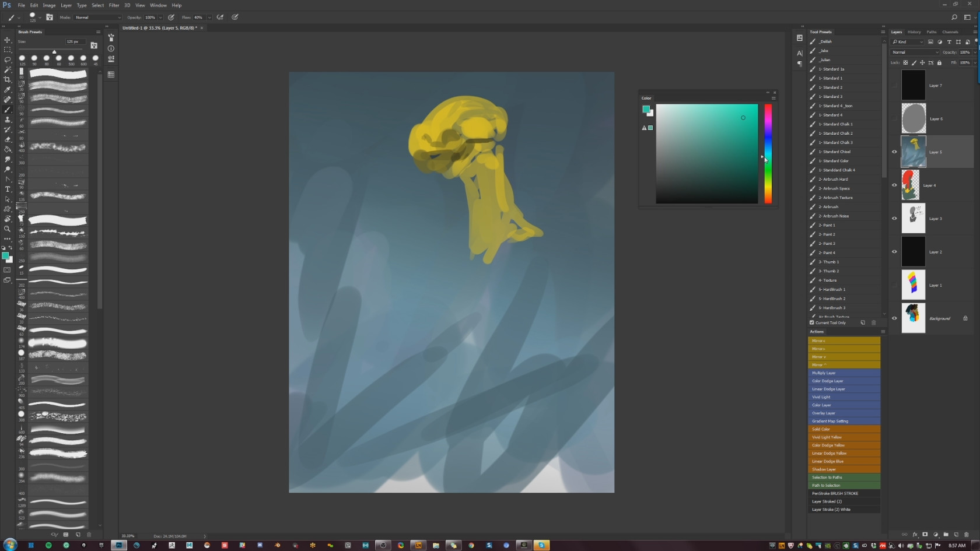Screen dimensions: 980x551
Task: Open the Filter menu
Action: (x=114, y=5)
